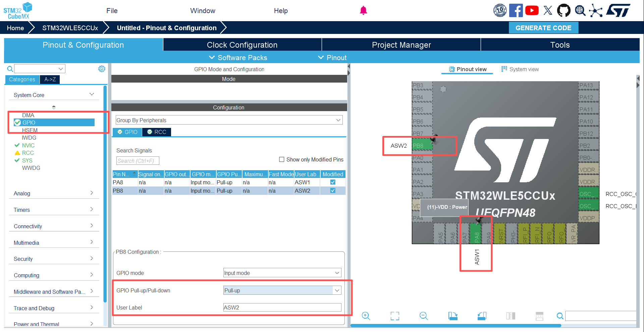The image size is (644, 332).
Task: Toggle Modified checkbox in PB8 row
Action: 333,191
